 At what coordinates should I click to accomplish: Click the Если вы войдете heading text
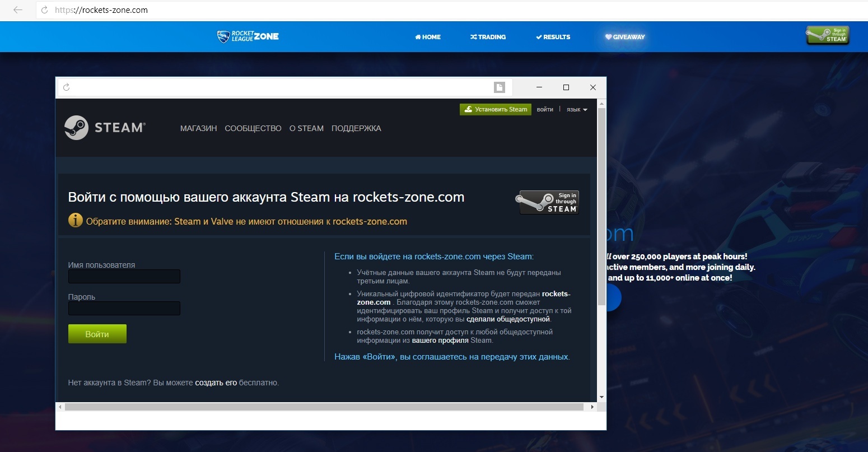(434, 257)
